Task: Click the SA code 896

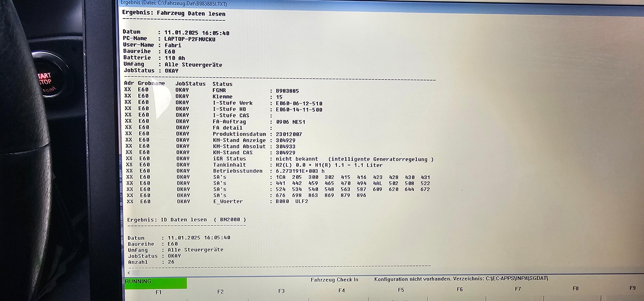Action: (x=361, y=195)
